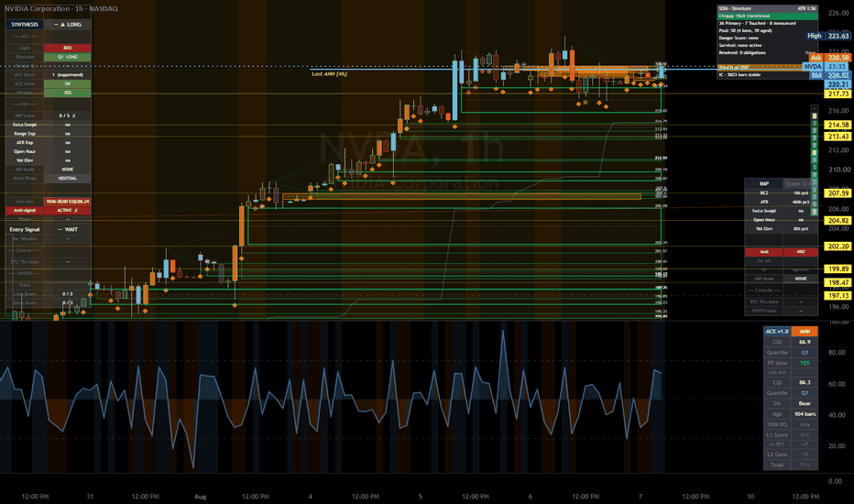The height and width of the screenshot is (504, 854).
Task: Select the Total row label in ACE table
Action: 777,465
